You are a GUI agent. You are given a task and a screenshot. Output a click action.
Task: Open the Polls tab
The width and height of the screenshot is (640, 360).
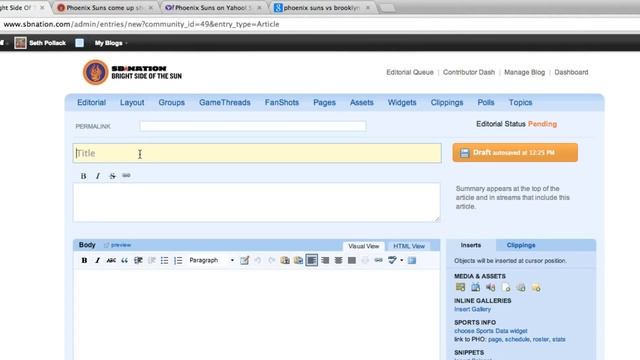click(486, 102)
